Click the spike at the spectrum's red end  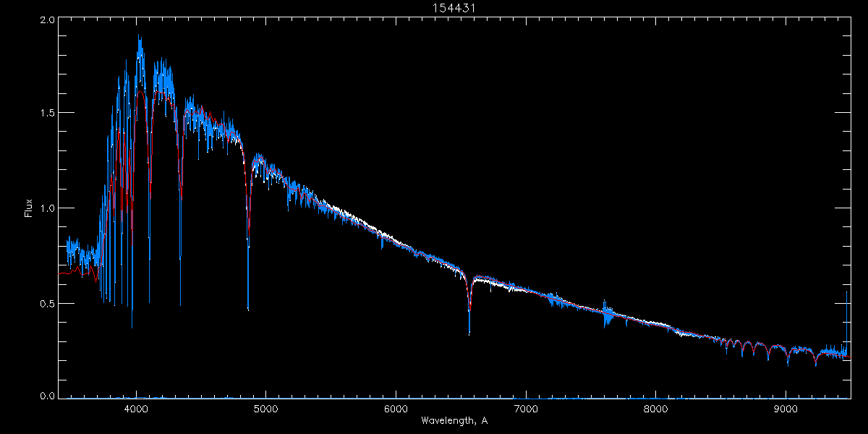click(847, 322)
